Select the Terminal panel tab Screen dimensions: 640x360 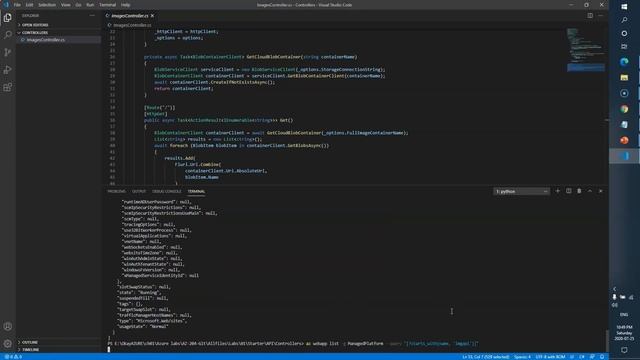196,191
